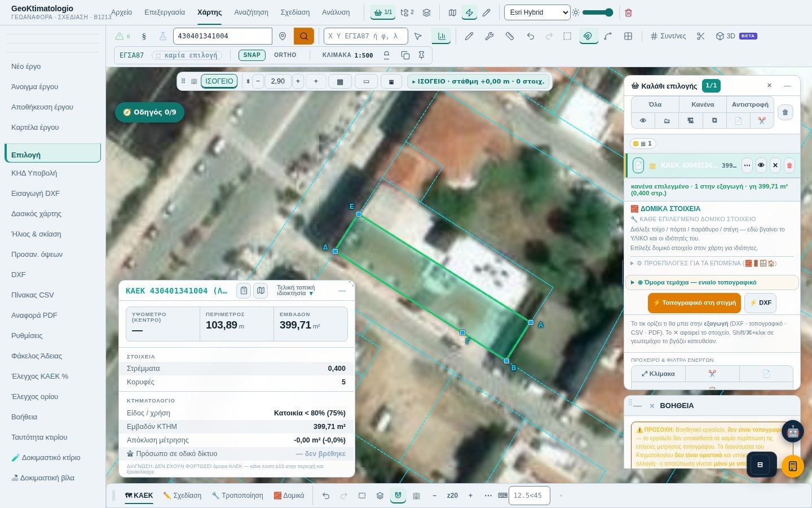Toggle visibility eye on the KAEK basket row
The width and height of the screenshot is (812, 508).
[x=761, y=165]
